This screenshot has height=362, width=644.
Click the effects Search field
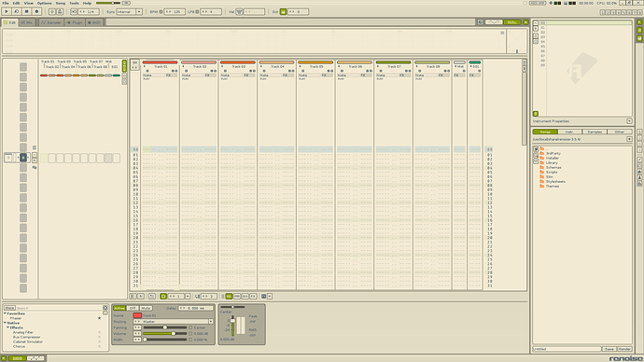[59, 308]
